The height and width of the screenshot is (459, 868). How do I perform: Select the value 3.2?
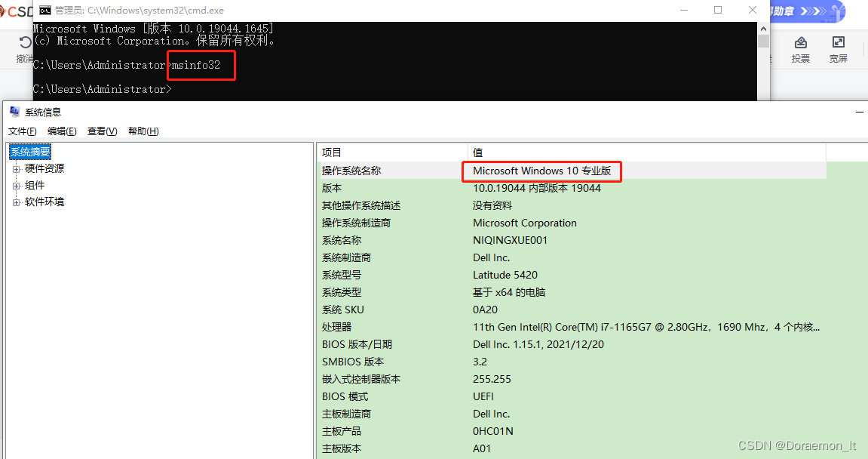(x=480, y=362)
